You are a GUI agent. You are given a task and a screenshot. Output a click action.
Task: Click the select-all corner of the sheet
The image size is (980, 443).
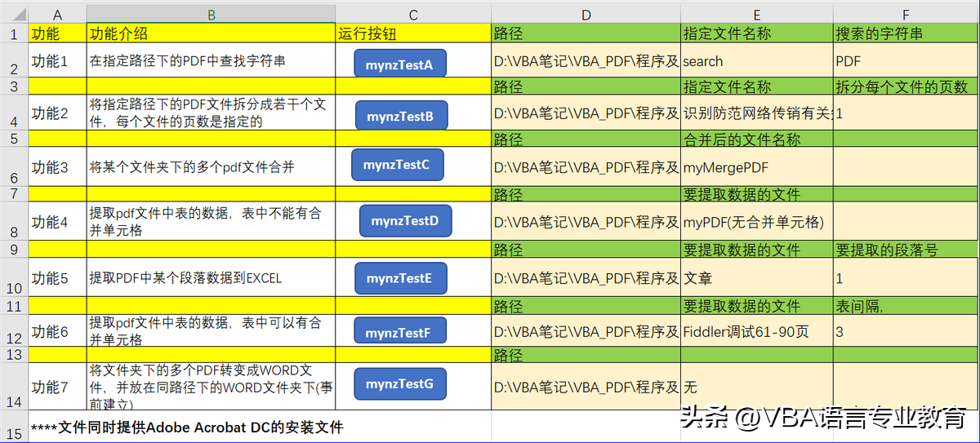[14, 14]
